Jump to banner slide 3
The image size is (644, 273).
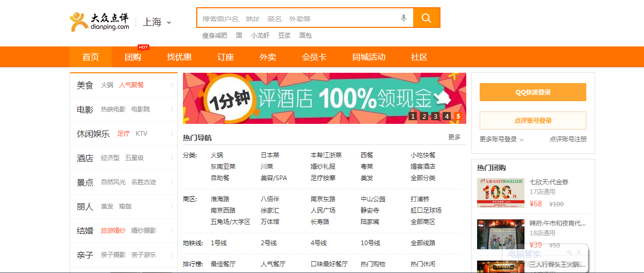point(435,116)
